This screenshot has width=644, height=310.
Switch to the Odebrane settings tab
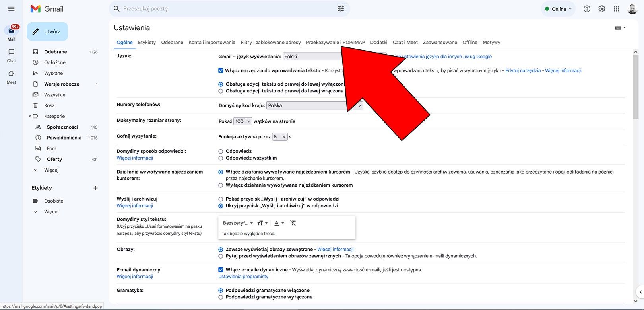click(x=172, y=42)
